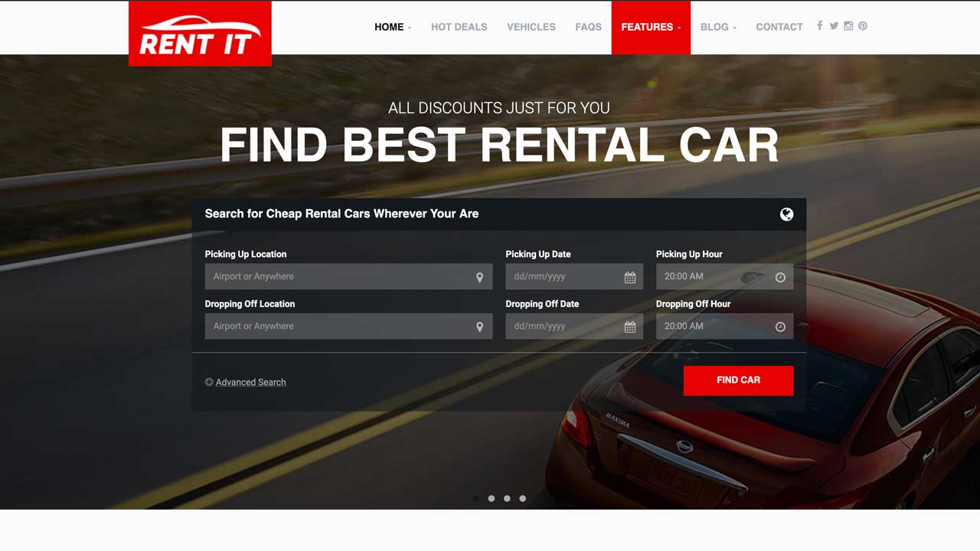The width and height of the screenshot is (980, 551).
Task: Click the Find Car button
Action: tap(738, 380)
